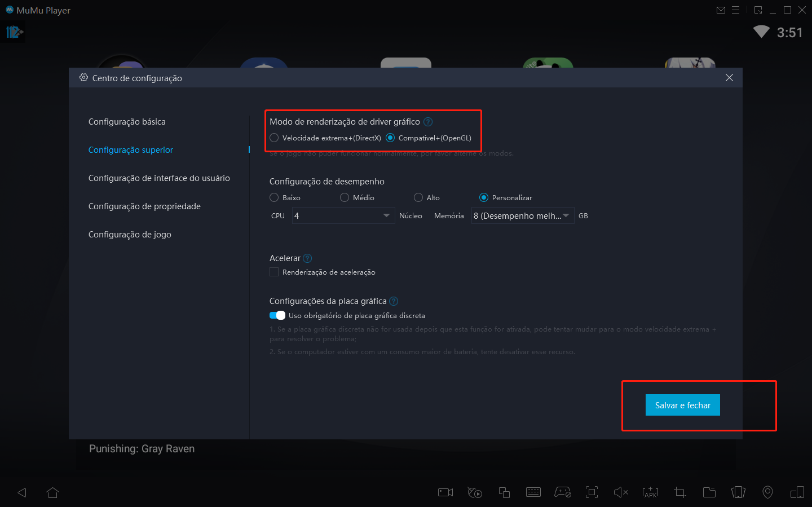Open keyboard mapping settings
The image size is (812, 507).
coord(533,492)
